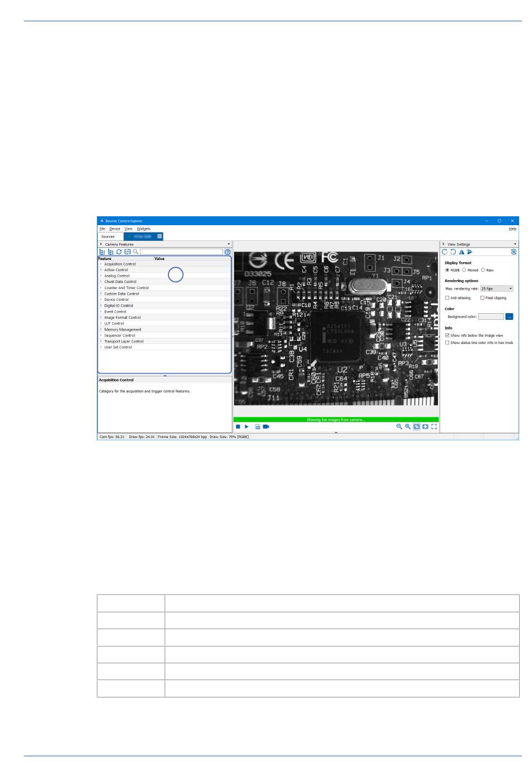Select the blue camera source tab
Screen dimensions: 532x777
(143, 236)
